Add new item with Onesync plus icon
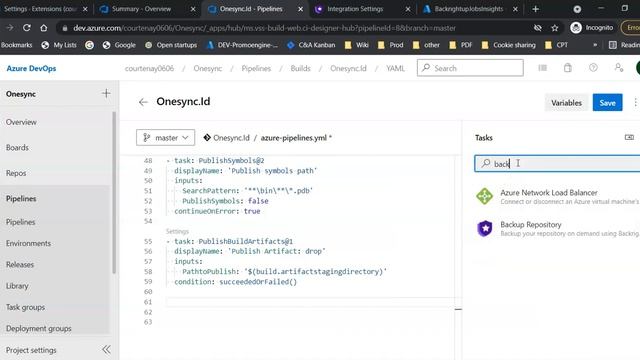This screenshot has width=640, height=360. 106,93
